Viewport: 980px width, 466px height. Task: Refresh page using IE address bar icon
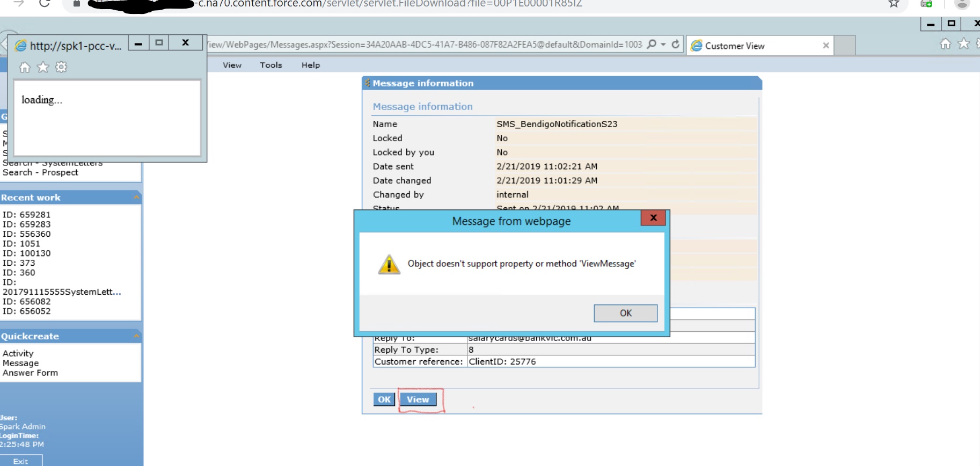tap(676, 45)
